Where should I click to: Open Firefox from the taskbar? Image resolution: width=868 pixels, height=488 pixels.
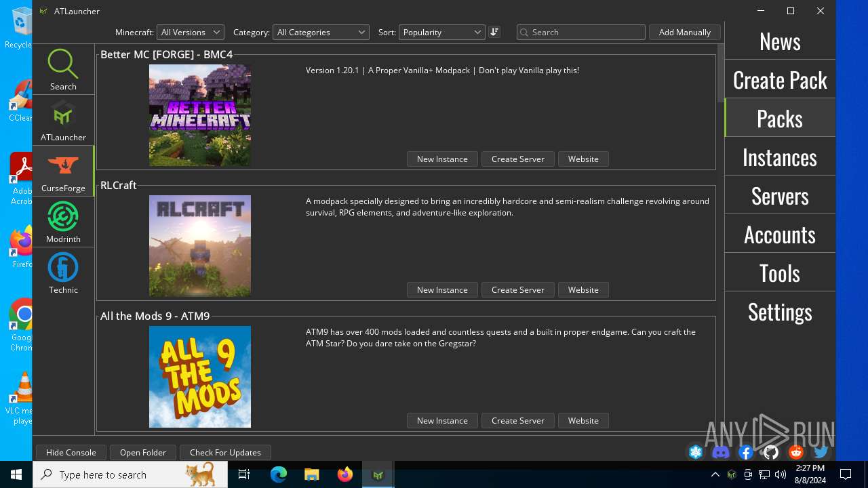(344, 474)
